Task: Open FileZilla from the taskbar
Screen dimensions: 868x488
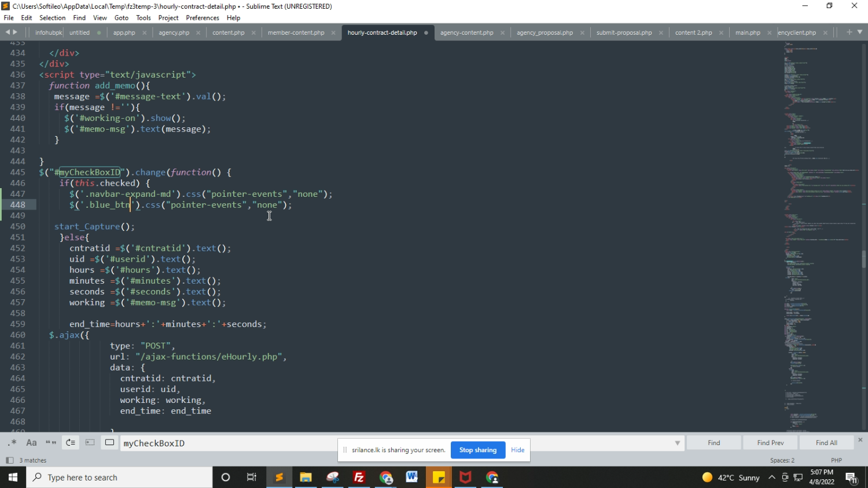Action: tap(359, 478)
